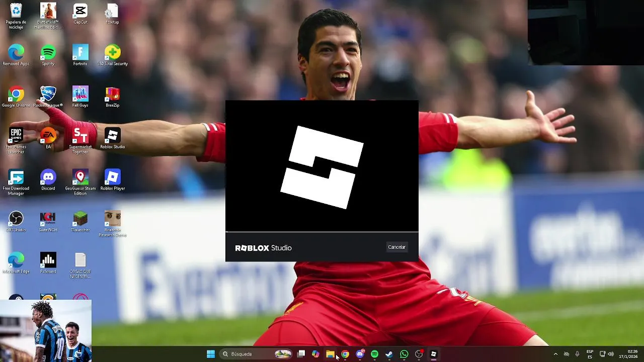The image size is (644, 362).
Task: Open Spotify from the taskbar
Action: pos(374,354)
